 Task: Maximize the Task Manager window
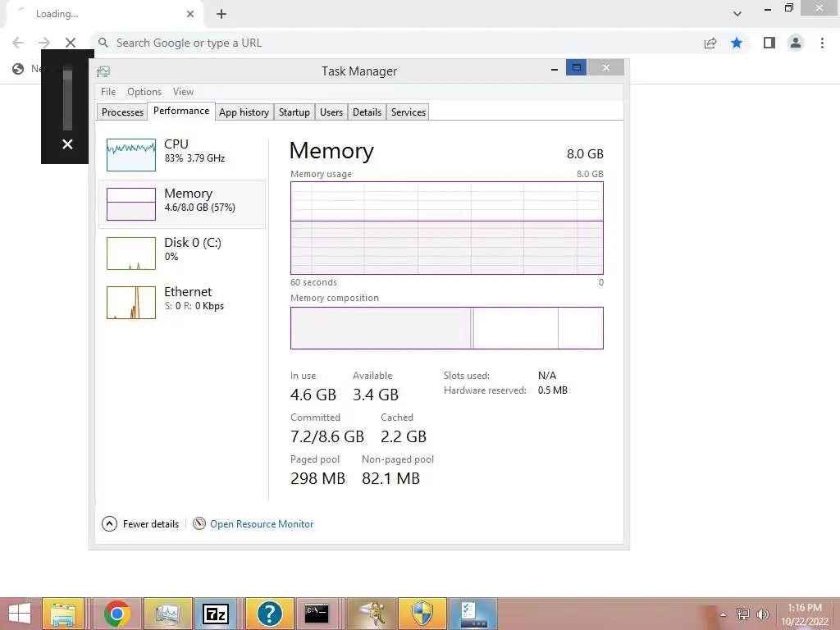[577, 67]
